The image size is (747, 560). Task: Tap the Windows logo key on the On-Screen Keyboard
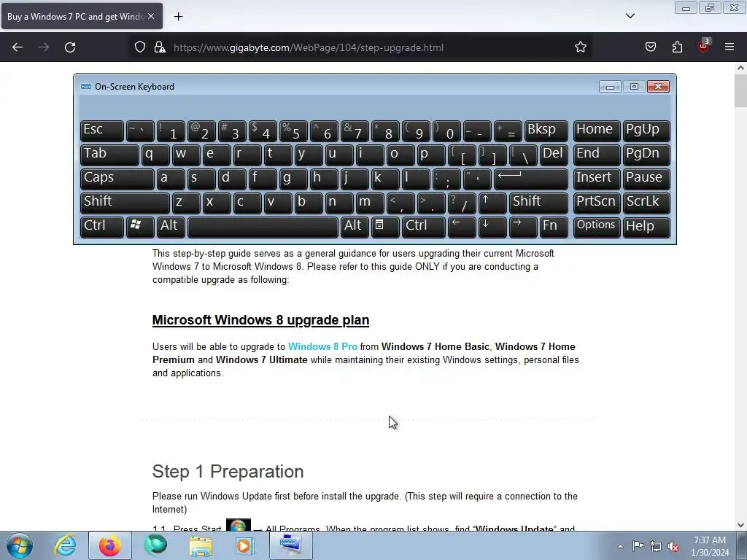click(x=139, y=226)
